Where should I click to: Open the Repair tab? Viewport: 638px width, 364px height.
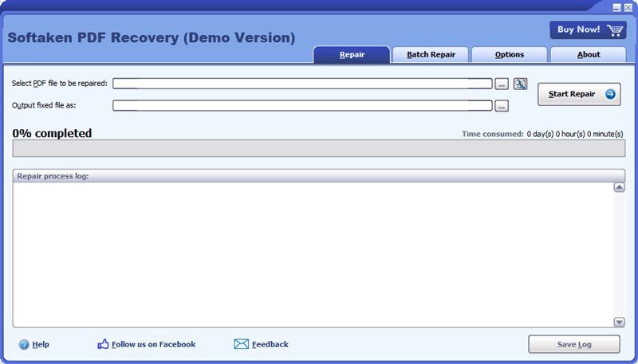[x=352, y=55]
